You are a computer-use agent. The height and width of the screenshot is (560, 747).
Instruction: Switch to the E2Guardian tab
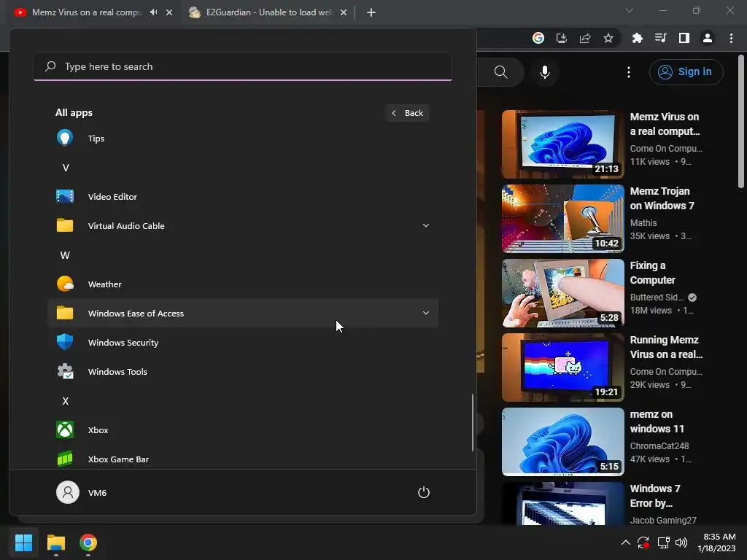click(x=268, y=12)
